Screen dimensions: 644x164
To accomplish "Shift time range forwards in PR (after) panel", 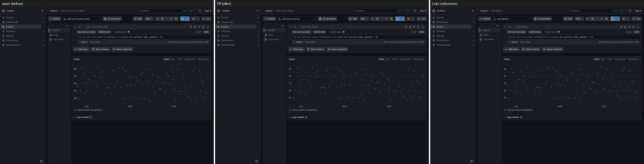I will [386, 19].
